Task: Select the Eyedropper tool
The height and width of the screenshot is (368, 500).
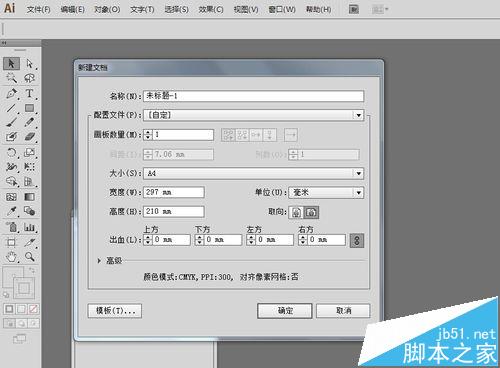Action: 11,211
